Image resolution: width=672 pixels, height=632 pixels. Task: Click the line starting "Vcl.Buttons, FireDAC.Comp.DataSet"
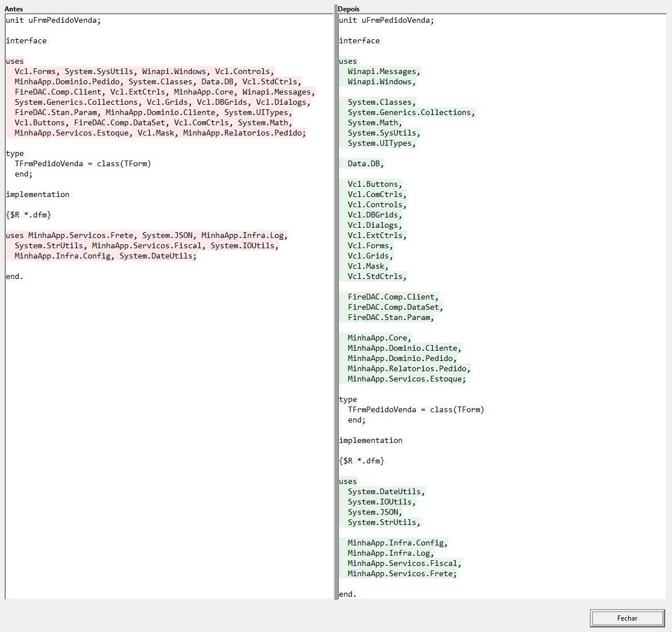coord(153,123)
